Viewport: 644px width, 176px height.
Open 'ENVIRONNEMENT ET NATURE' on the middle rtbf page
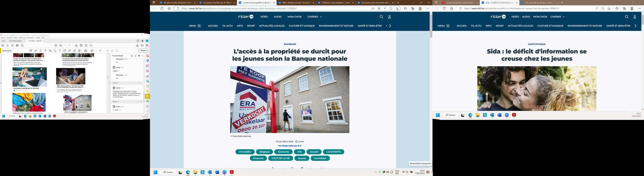[x=336, y=26]
